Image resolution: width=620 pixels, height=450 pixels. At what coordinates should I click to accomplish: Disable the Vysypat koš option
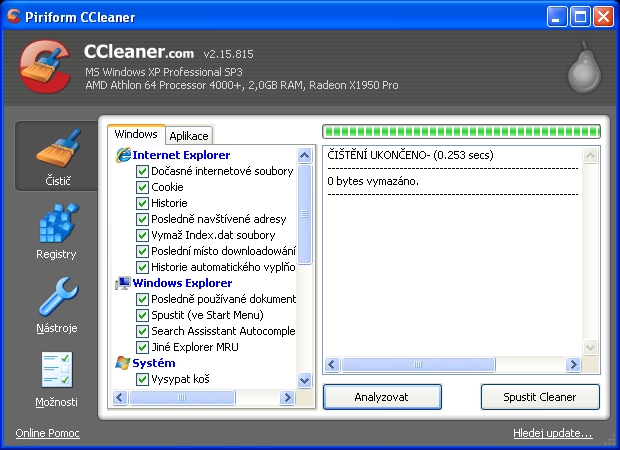(142, 379)
